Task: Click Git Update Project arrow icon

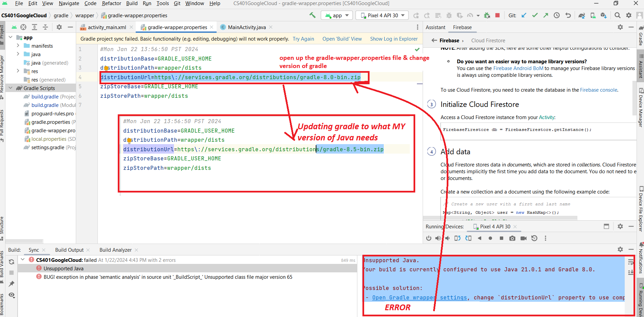Action: (x=524, y=15)
